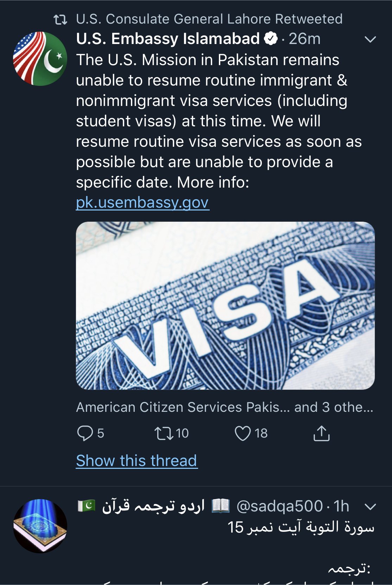The image size is (392, 585).
Task: Open the pk.usembassy.gov link
Action: [143, 203]
